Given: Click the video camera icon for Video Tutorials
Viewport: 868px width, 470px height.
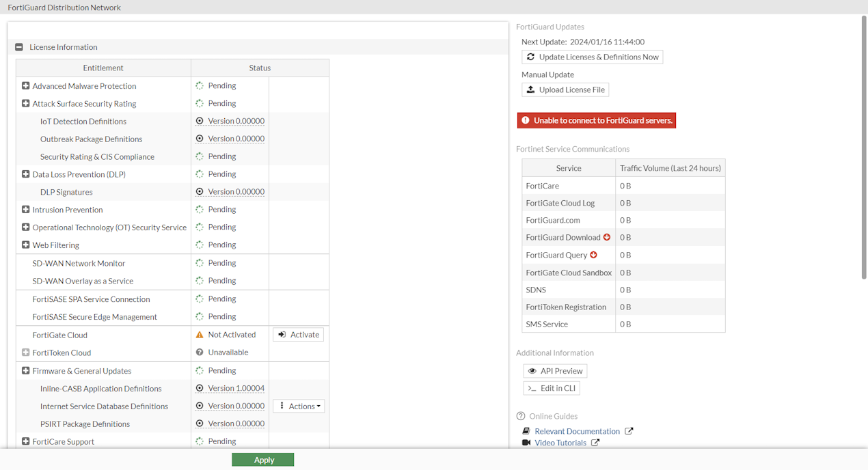Looking at the screenshot, I should pyautogui.click(x=525, y=442).
